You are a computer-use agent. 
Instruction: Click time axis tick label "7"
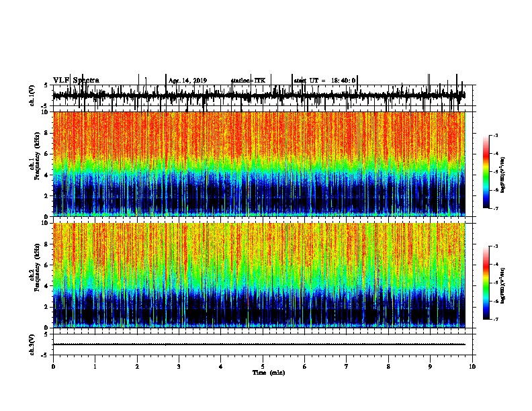point(347,367)
